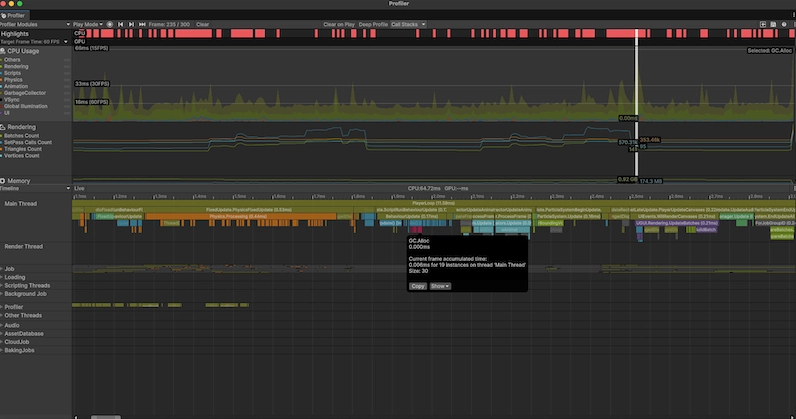Toggle the Physics category color box

coord(2,80)
